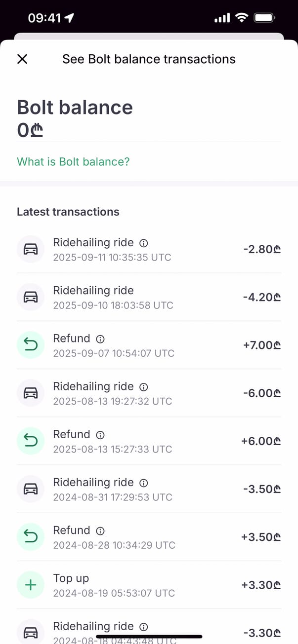Tap the location arrow in status bar
298x644 pixels.
click(x=69, y=18)
